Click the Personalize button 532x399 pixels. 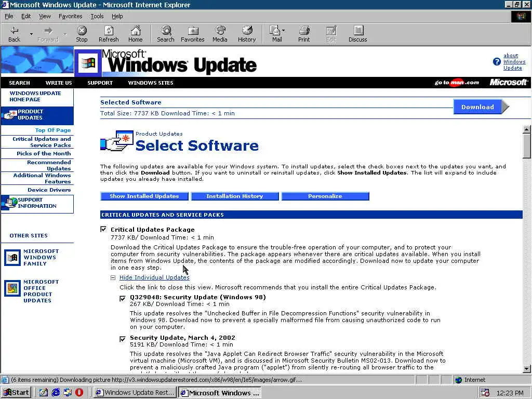325,196
